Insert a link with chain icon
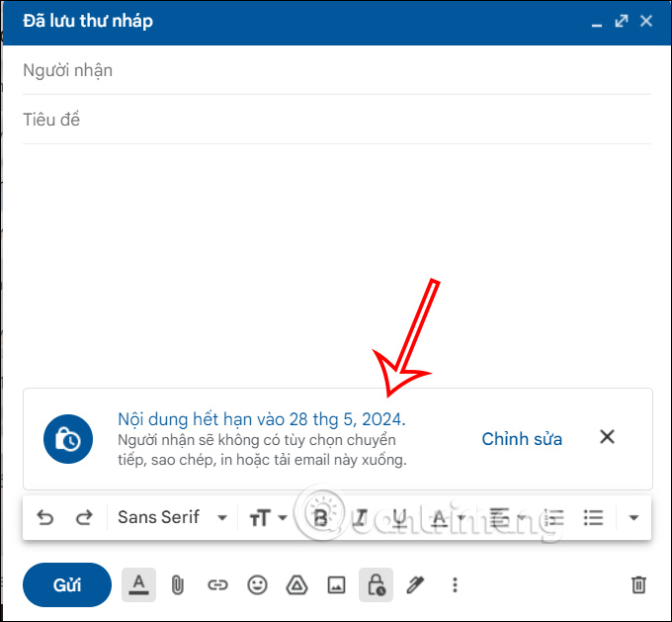This screenshot has width=672, height=622. (217, 584)
